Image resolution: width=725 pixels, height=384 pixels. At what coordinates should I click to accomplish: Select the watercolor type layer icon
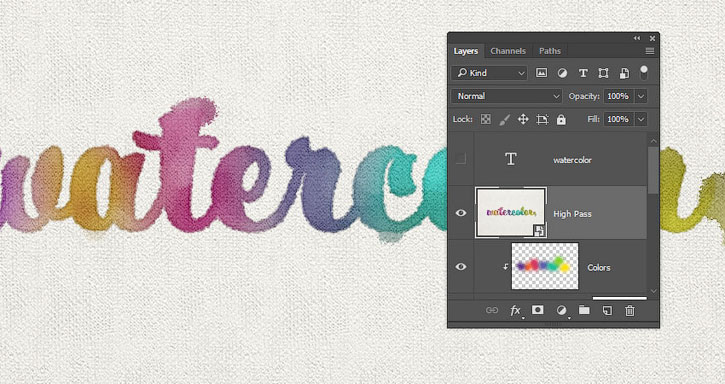(510, 159)
